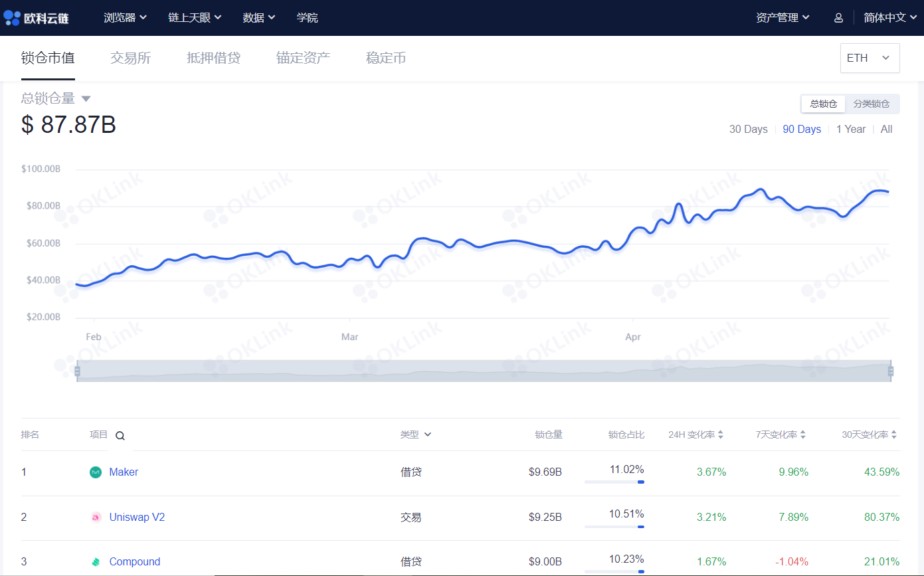The width and height of the screenshot is (924, 576).
Task: Click Compound's 10.23% share
Action: pyautogui.click(x=626, y=559)
